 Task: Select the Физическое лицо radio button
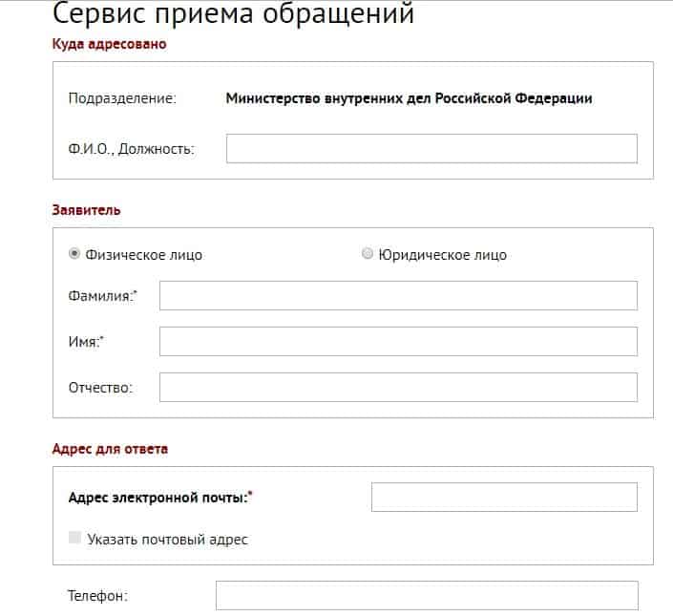(74, 254)
